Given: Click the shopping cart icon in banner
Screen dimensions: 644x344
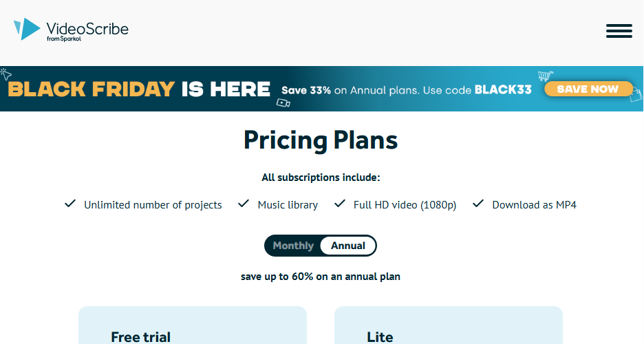Looking at the screenshot, I should (547, 77).
